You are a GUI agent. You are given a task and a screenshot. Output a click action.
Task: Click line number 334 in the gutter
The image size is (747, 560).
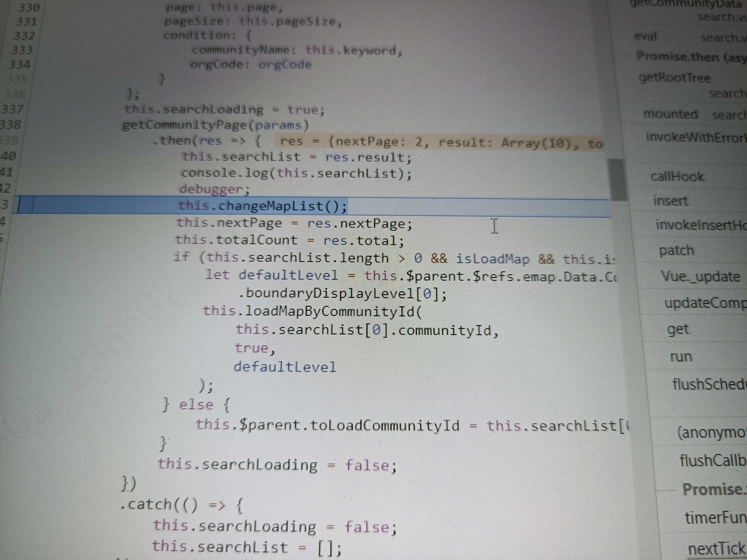click(20, 64)
